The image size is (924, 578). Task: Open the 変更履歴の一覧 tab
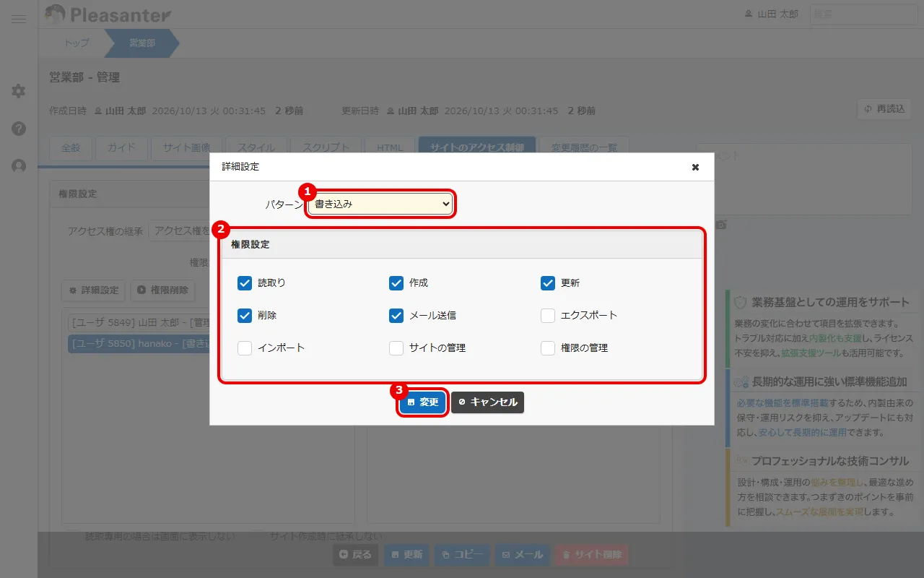(x=584, y=148)
